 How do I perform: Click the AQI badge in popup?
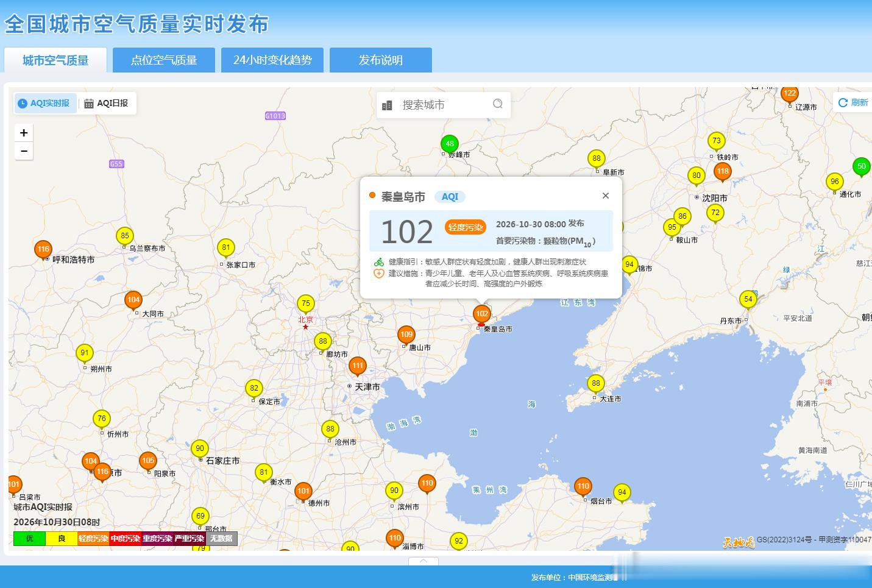(x=450, y=197)
